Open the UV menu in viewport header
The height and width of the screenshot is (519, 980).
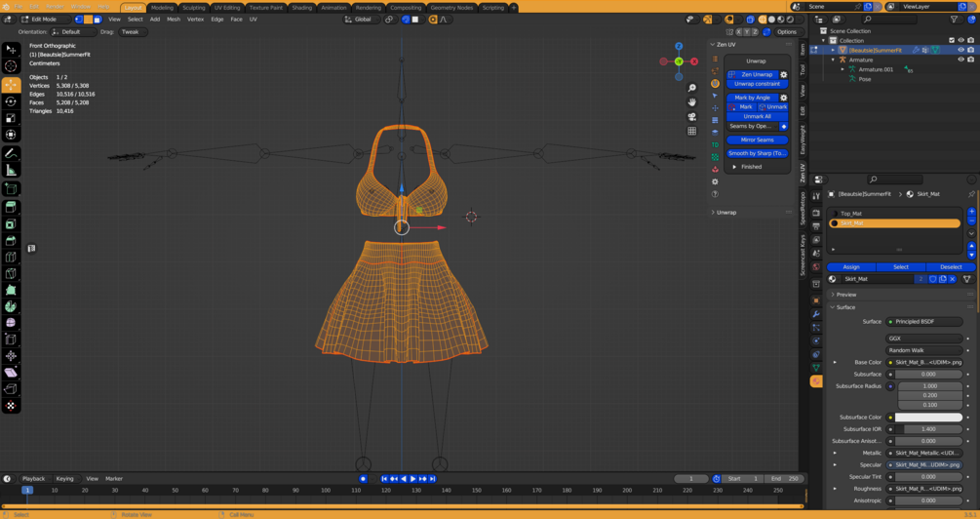[254, 20]
